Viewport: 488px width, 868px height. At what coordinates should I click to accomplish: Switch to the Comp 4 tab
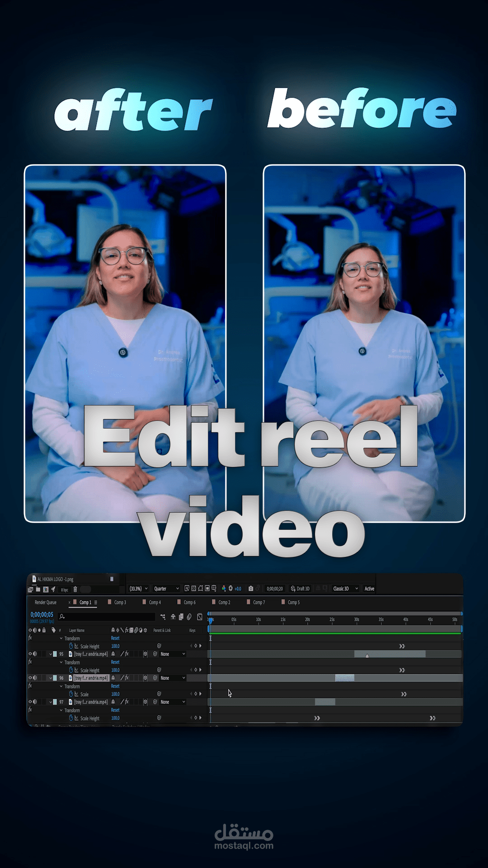[155, 602]
